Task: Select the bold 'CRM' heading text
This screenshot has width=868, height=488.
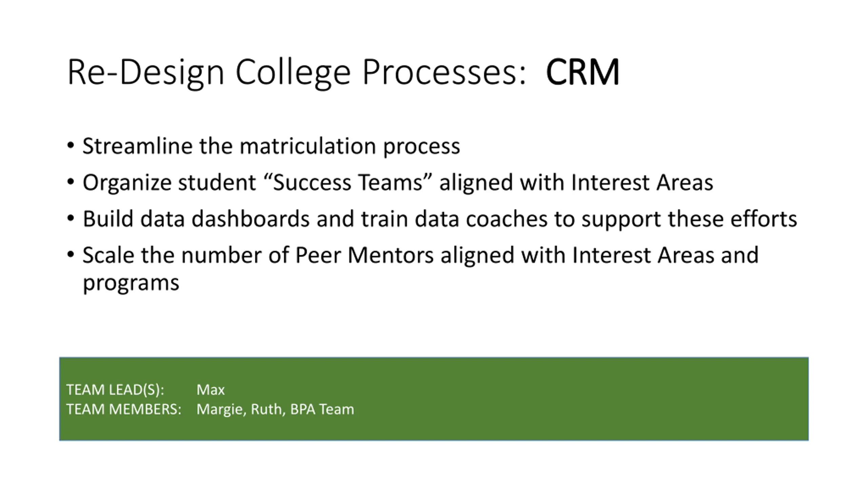Action: tap(583, 73)
